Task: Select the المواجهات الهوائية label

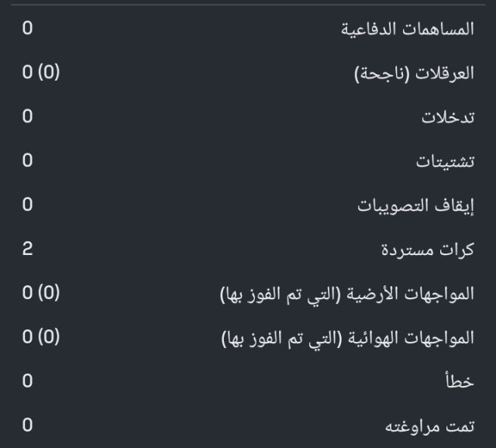Action: [347, 339]
